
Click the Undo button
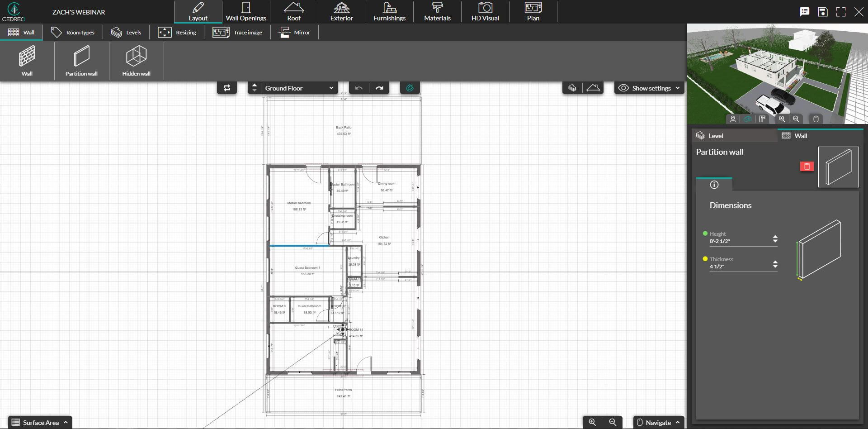click(359, 88)
